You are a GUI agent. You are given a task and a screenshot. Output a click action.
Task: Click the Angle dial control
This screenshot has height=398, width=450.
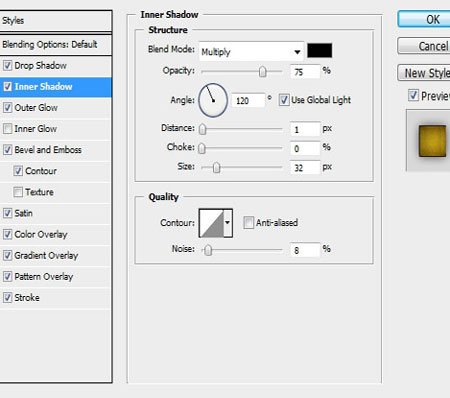pyautogui.click(x=213, y=100)
